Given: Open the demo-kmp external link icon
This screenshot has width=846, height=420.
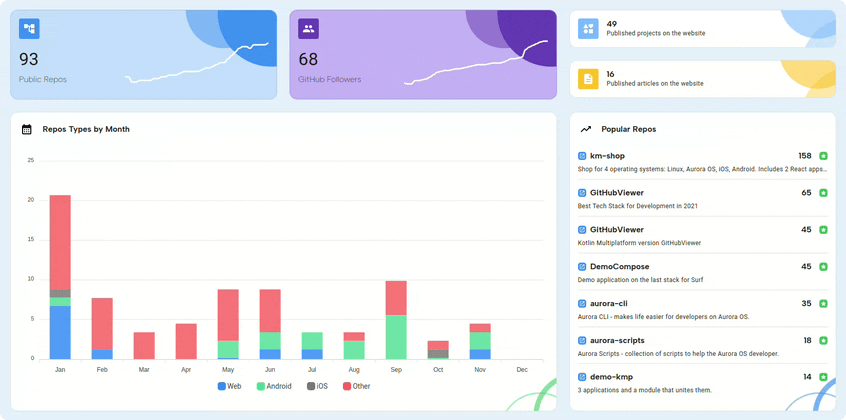Looking at the screenshot, I should [x=582, y=377].
